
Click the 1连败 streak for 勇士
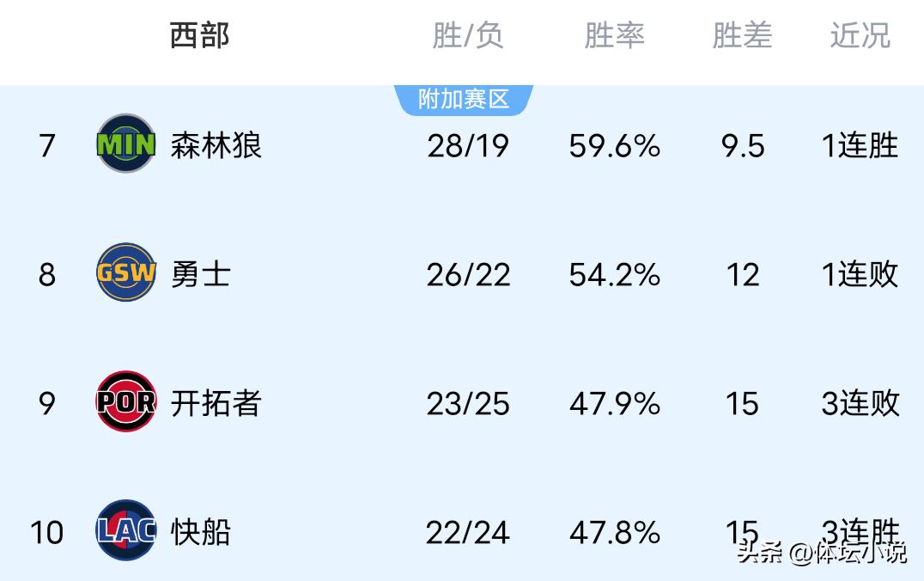pyautogui.click(x=860, y=275)
